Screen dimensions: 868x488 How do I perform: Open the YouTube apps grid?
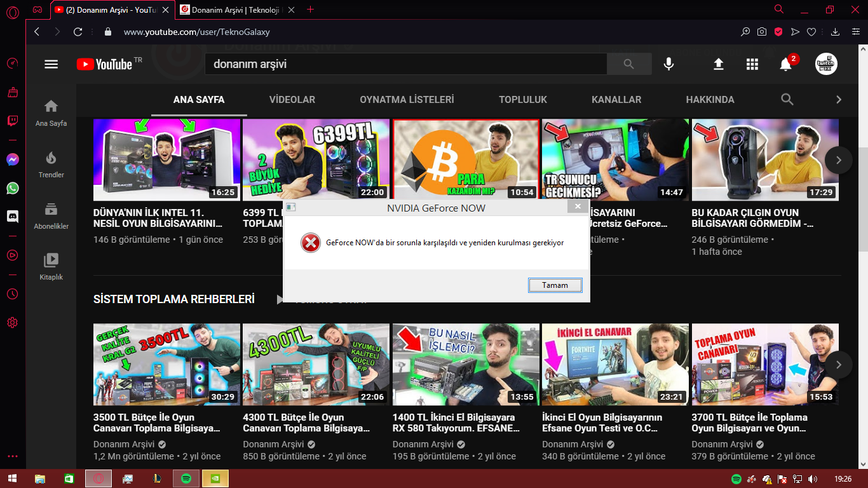point(752,64)
